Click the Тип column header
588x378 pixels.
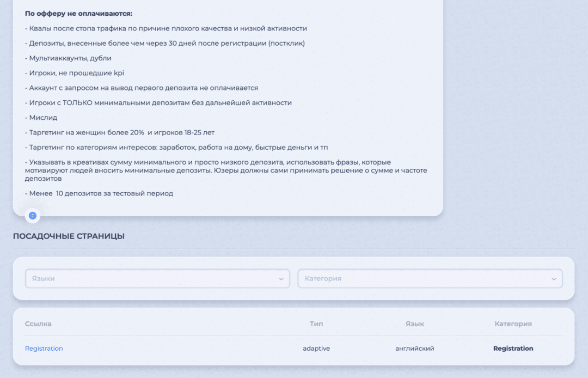click(x=316, y=324)
